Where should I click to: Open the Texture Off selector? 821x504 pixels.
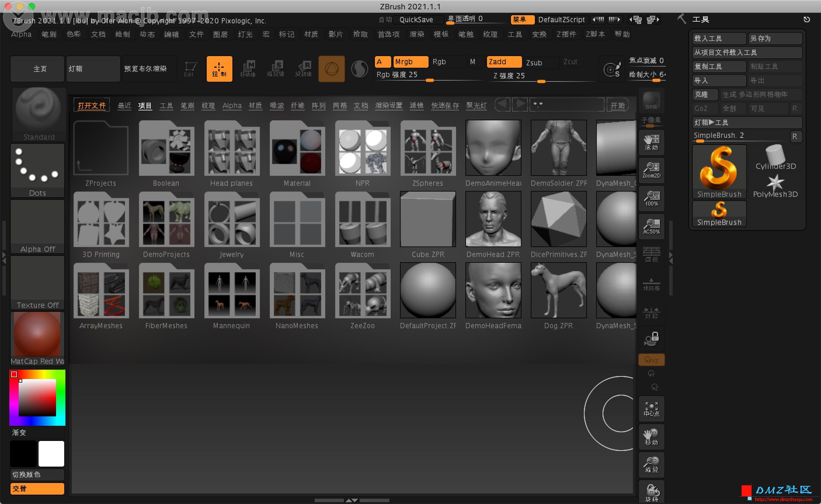[37, 283]
